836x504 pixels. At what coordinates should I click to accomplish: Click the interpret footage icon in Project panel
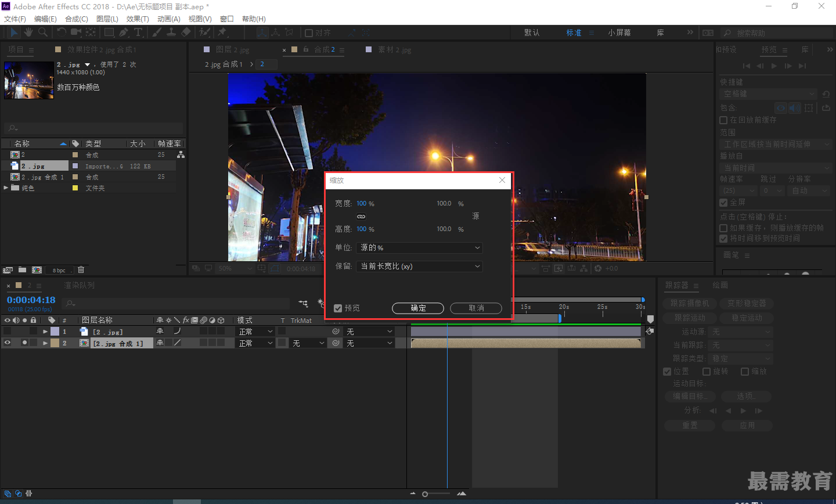(x=8, y=270)
